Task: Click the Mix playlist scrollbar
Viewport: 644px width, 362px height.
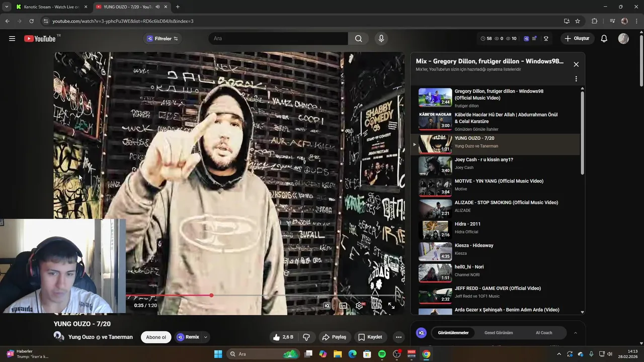Action: [583, 133]
